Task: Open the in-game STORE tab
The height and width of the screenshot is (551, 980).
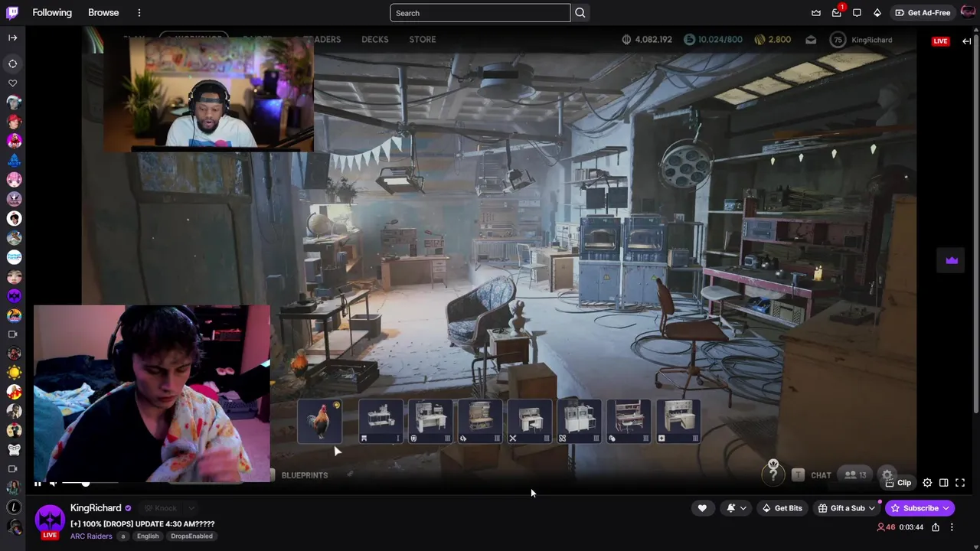Action: pyautogui.click(x=422, y=40)
